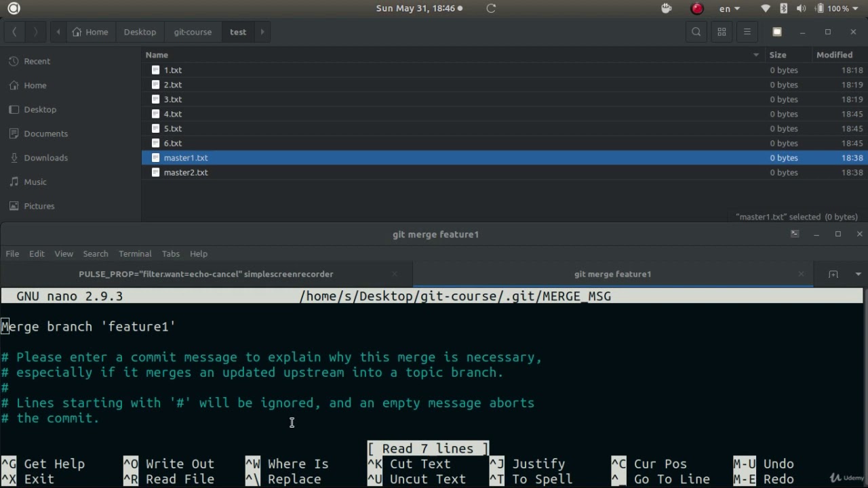Open the file manager hamburger menu
The height and width of the screenshot is (488, 868).
pyautogui.click(x=747, y=32)
